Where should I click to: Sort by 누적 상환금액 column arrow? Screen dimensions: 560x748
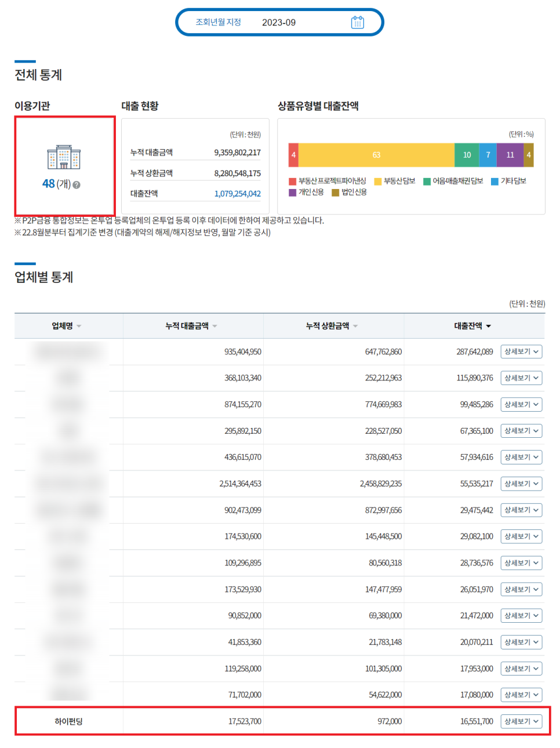355,326
